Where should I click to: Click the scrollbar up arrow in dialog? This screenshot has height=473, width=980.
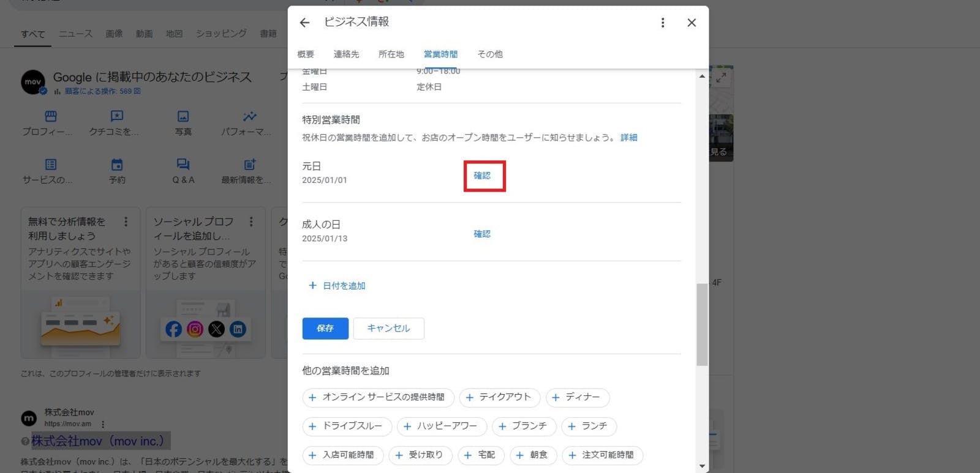pyautogui.click(x=702, y=76)
